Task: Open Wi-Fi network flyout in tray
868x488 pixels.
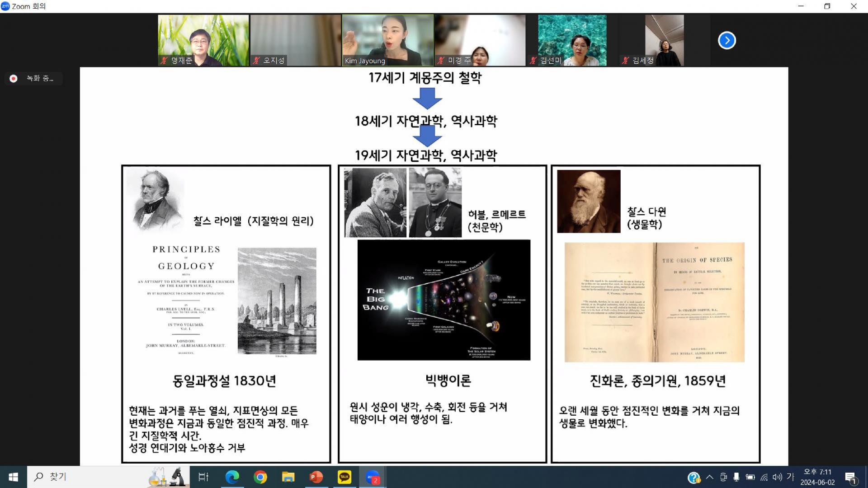Action: [x=764, y=477]
